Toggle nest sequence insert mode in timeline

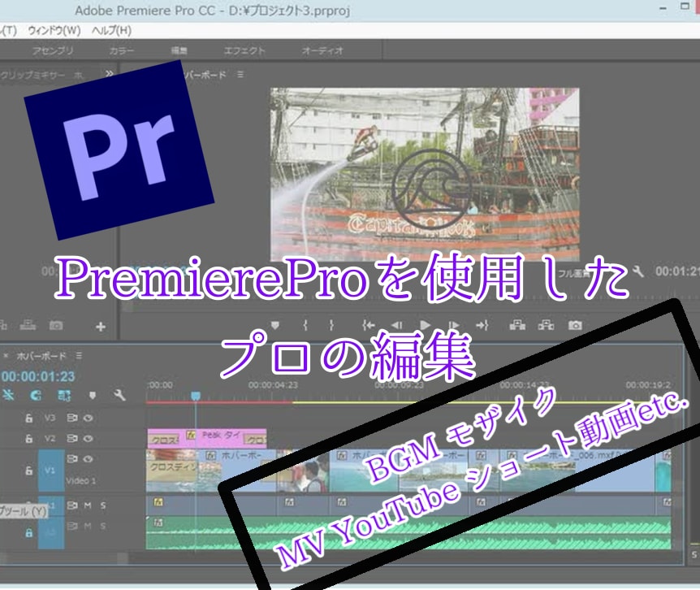(x=9, y=395)
